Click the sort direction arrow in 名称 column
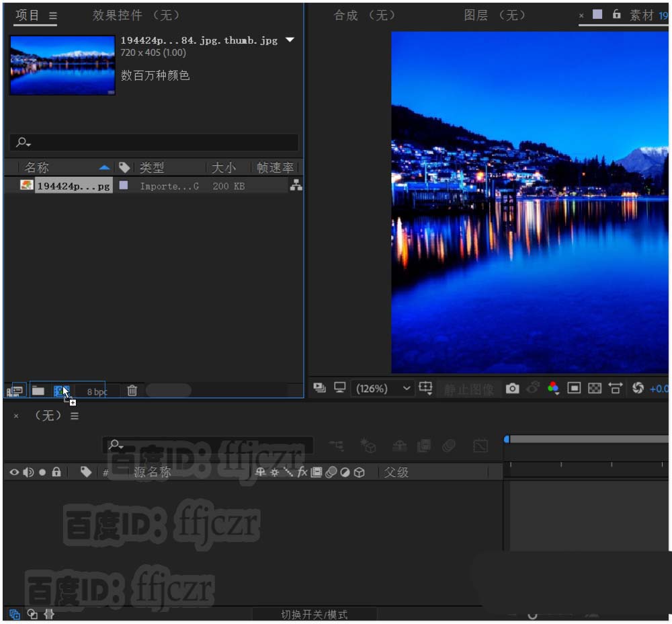 click(104, 167)
